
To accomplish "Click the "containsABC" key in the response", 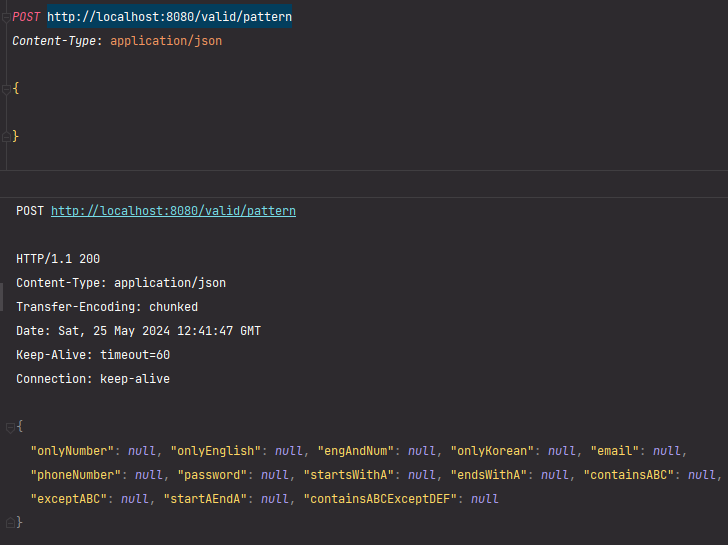I will tap(629, 475).
